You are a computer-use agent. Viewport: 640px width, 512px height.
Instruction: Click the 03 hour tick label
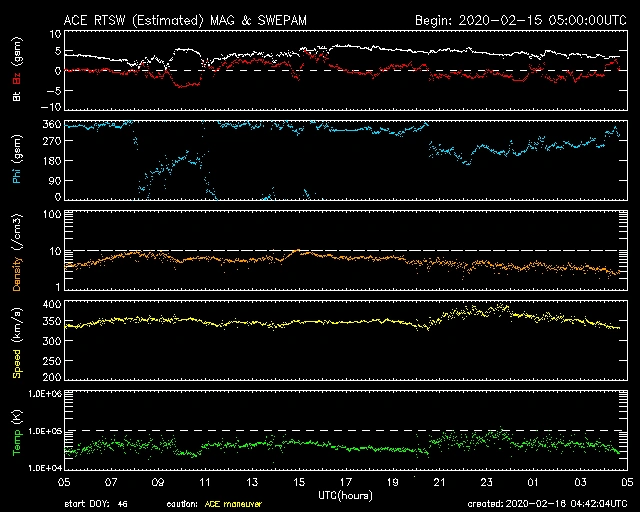click(x=580, y=482)
